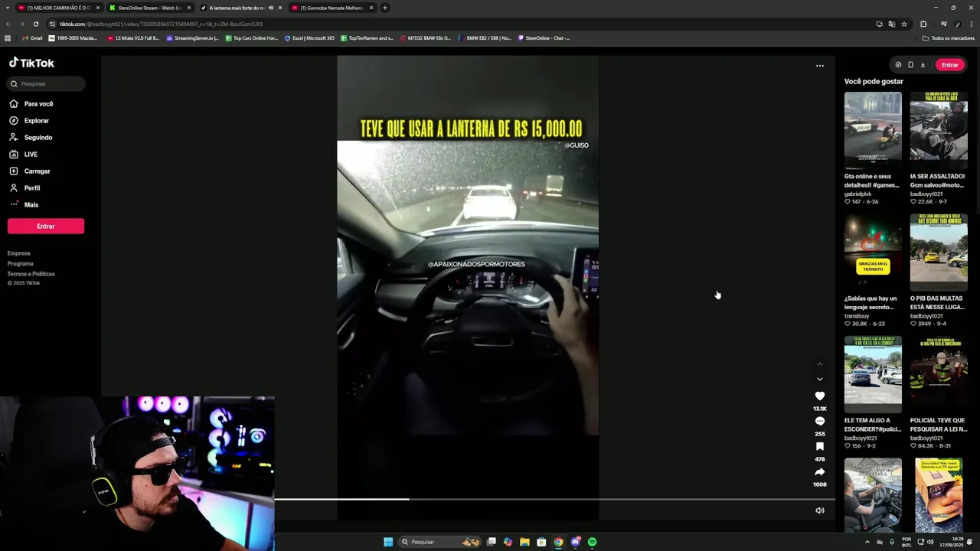Open the Chrome tab search dropdown arrow

(8, 8)
